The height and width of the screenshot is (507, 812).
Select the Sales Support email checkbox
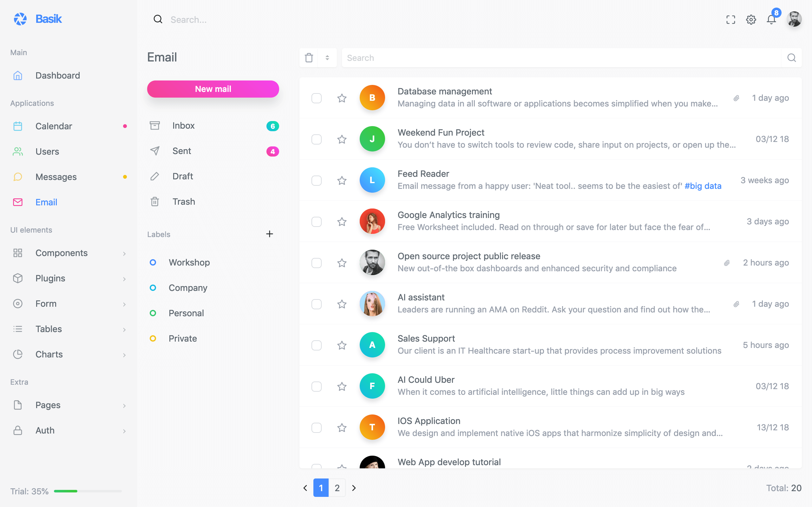[317, 345]
